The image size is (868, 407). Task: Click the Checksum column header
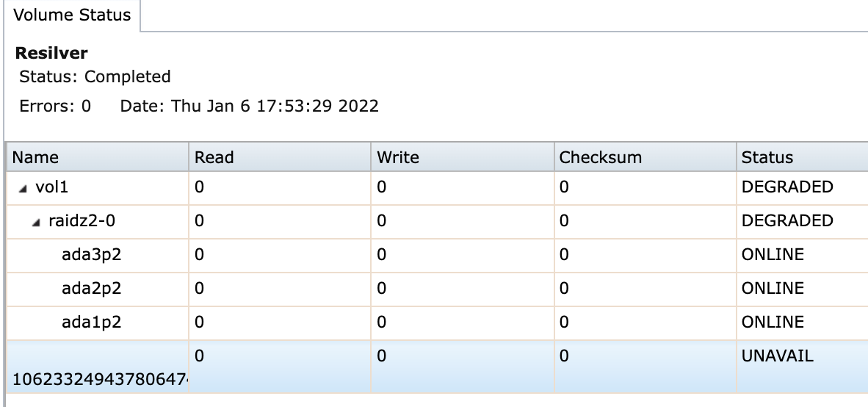coord(600,157)
